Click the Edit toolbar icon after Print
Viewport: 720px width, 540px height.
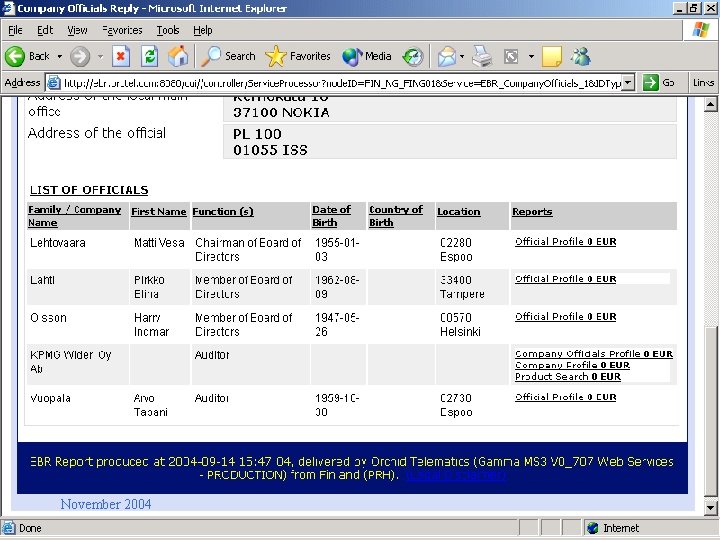coord(511,56)
